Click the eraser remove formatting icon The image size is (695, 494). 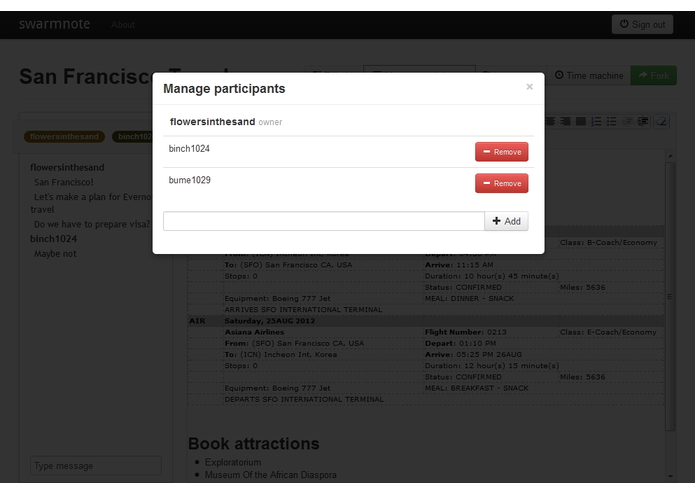coord(661,121)
